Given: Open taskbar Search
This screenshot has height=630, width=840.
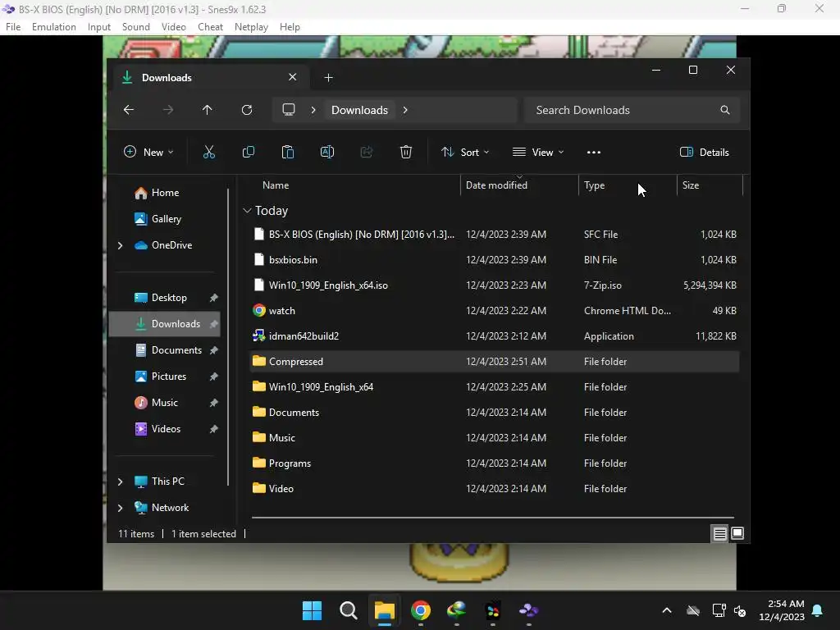Looking at the screenshot, I should click(x=348, y=610).
